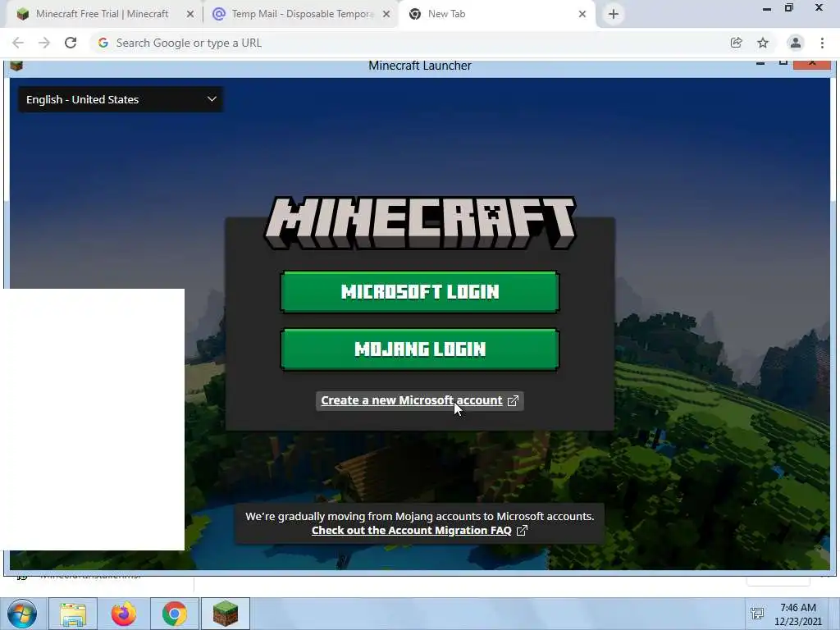Screen dimensions: 840x630
Task: Switch to the Minecraft Free Trial tab
Action: click(x=102, y=14)
